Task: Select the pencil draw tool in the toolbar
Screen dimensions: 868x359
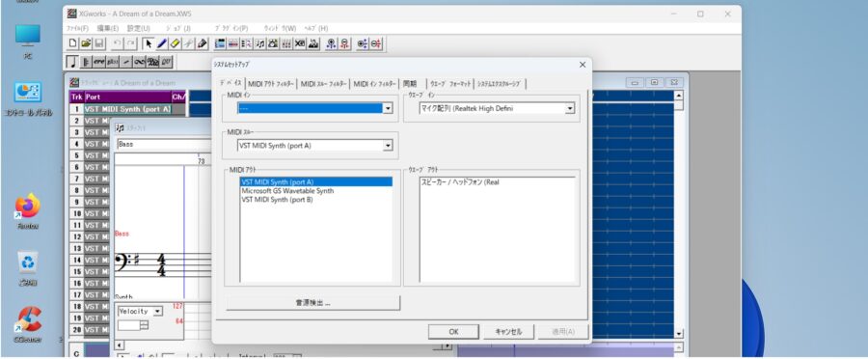Action: [162, 43]
